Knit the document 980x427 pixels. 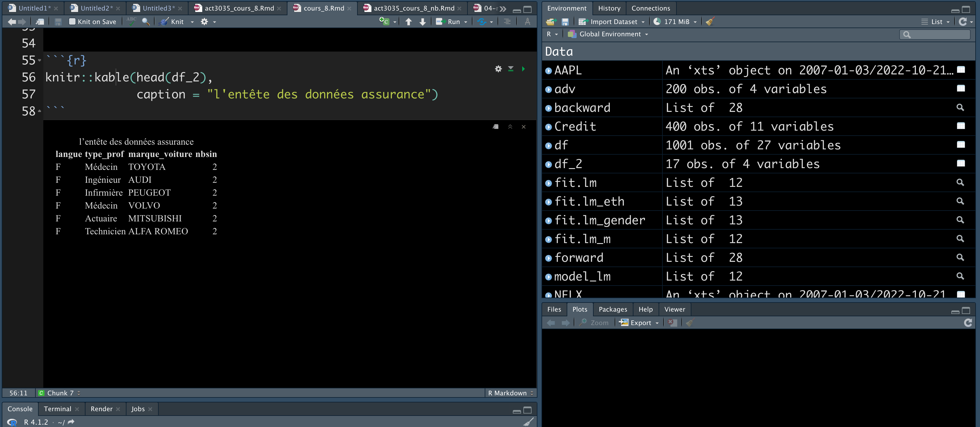click(x=172, y=22)
